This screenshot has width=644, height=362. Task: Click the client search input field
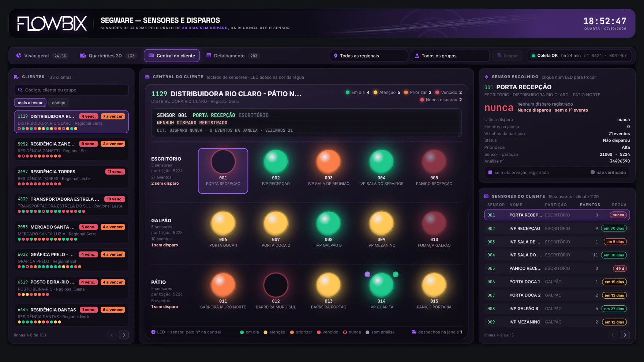pyautogui.click(x=71, y=90)
